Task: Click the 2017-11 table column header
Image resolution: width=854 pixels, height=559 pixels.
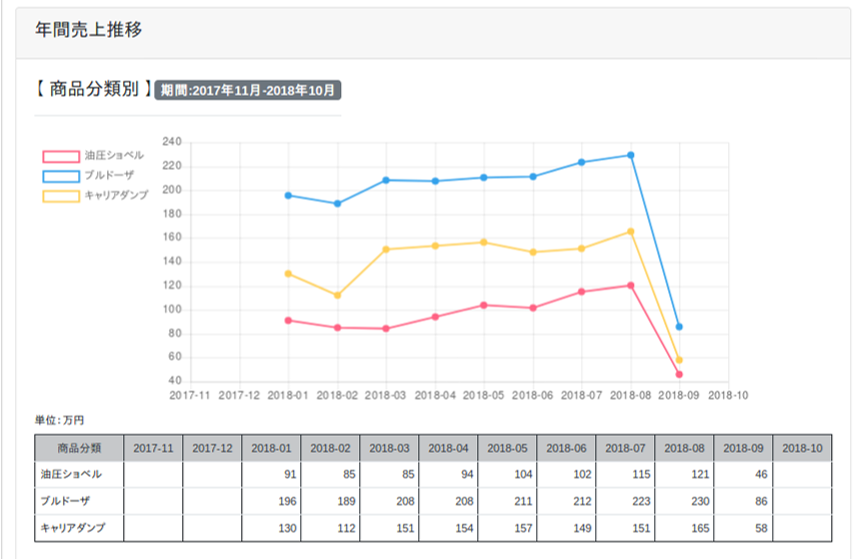Action: [x=153, y=448]
